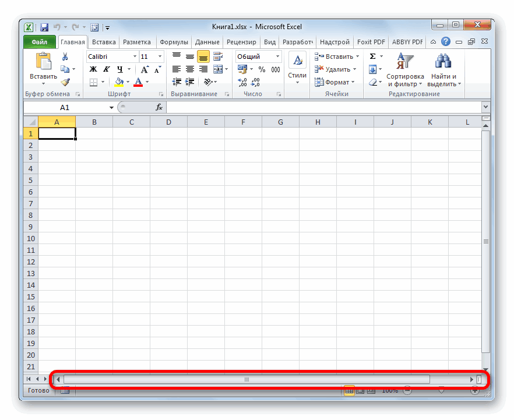
Task: Open the Файл tab
Action: (40, 42)
